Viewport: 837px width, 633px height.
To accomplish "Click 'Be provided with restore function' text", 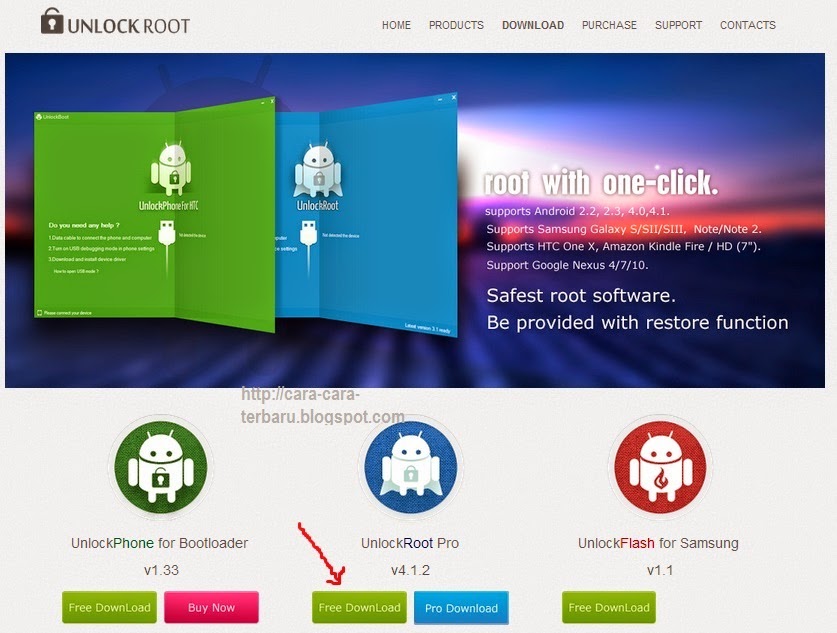I will point(637,322).
